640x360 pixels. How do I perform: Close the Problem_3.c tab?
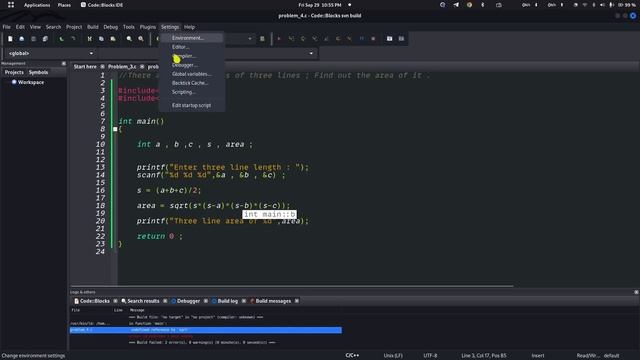click(142, 67)
